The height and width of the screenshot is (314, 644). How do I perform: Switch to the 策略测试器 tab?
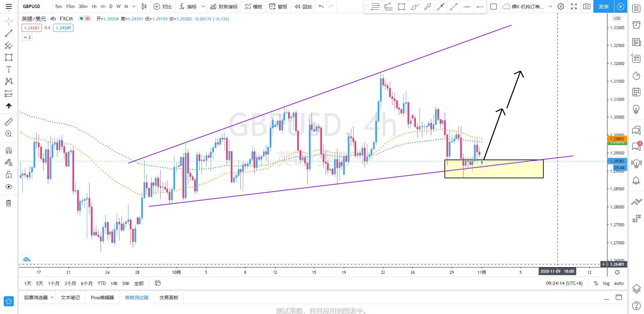(x=137, y=298)
